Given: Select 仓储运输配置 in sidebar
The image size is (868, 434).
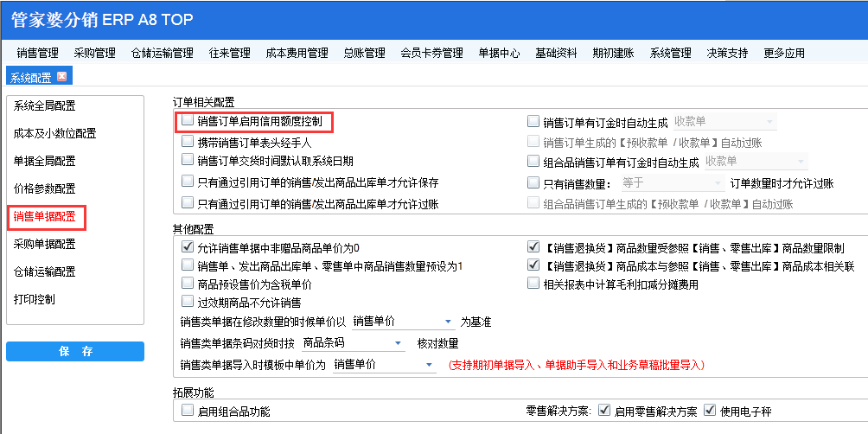Looking at the screenshot, I should (x=45, y=271).
